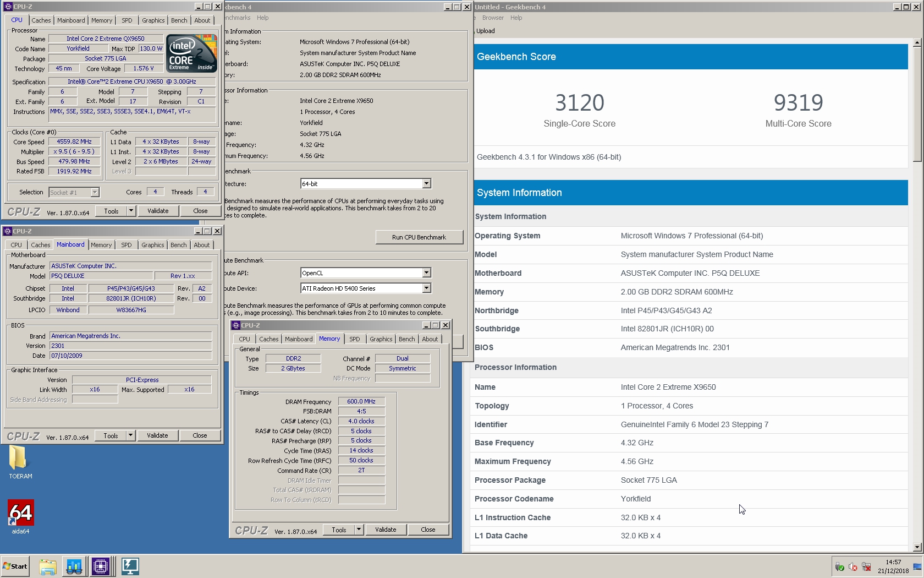Click the FSB:DRAM value 4:5
Viewport: 924px width, 578px height.
[x=361, y=411]
